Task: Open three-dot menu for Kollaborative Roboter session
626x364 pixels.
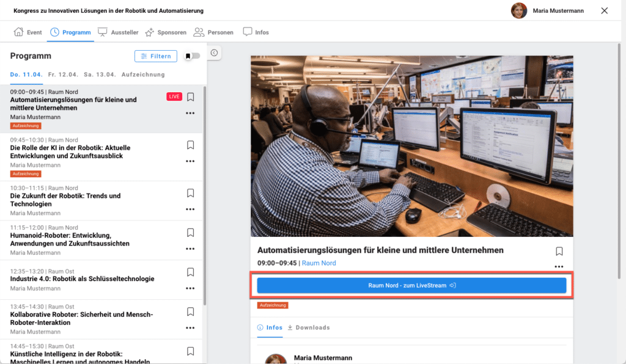Action: click(190, 328)
